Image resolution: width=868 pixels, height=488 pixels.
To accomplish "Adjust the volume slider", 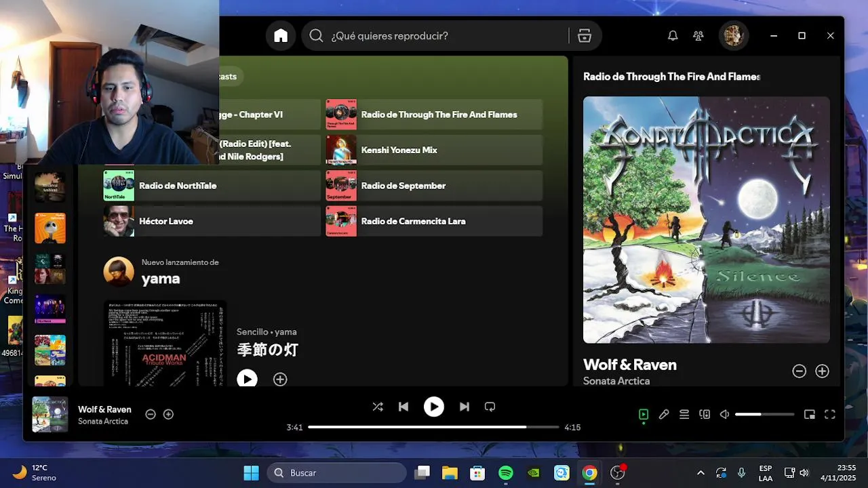I will (x=764, y=414).
